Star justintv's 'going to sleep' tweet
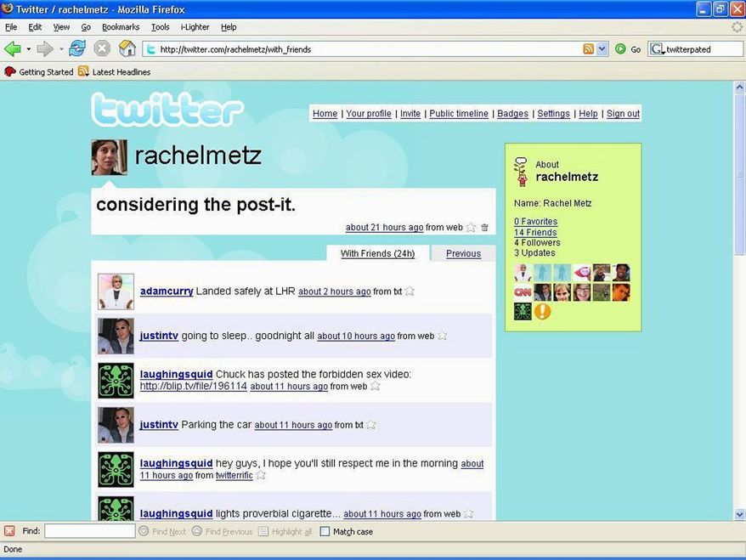 [443, 336]
